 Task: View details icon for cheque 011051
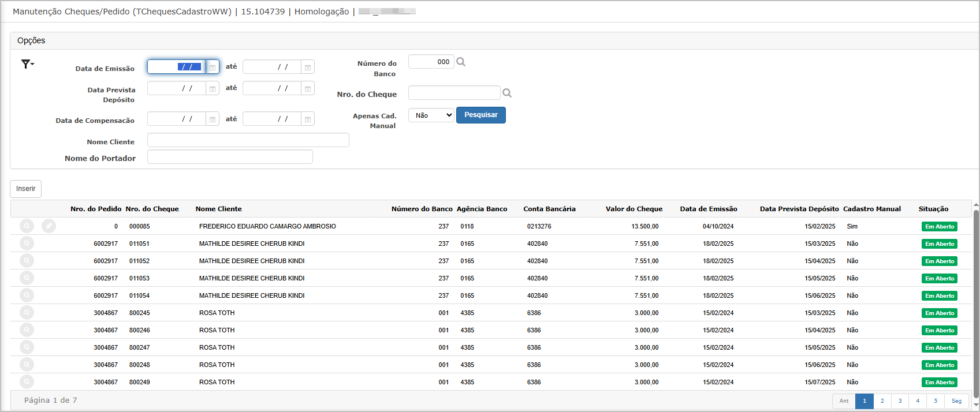tap(27, 244)
